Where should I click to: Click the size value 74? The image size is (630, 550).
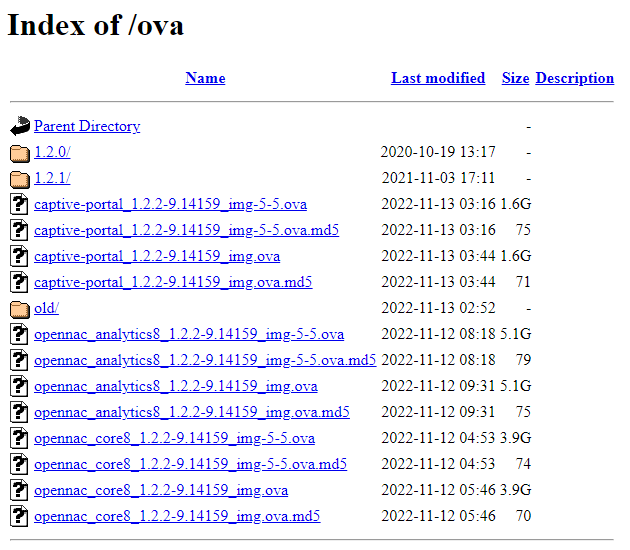[x=523, y=464]
